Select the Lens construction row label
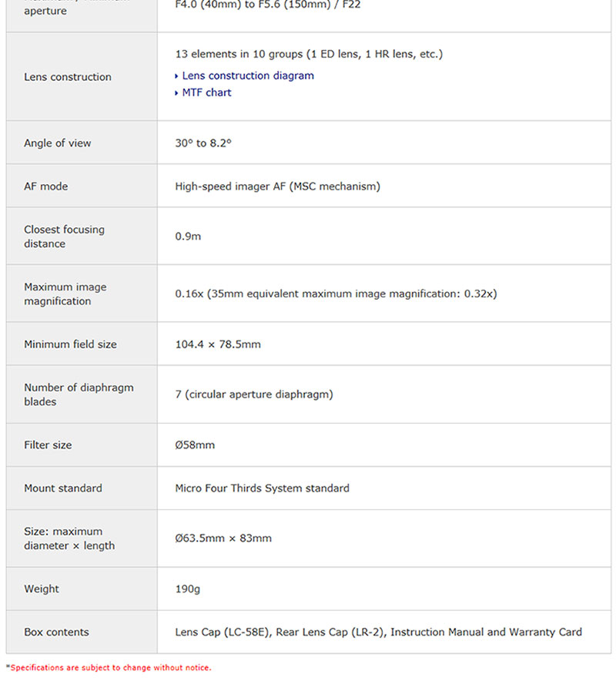The height and width of the screenshot is (678, 616). (68, 77)
